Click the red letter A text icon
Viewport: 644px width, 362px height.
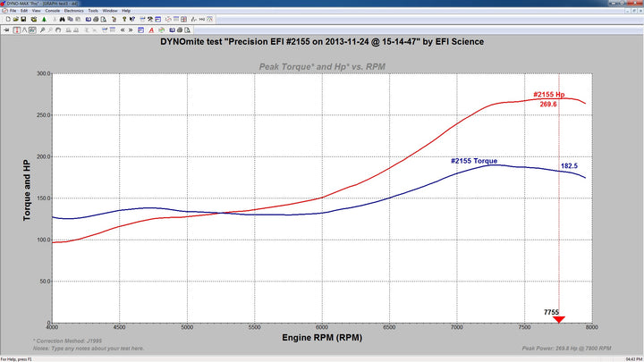coord(151,29)
